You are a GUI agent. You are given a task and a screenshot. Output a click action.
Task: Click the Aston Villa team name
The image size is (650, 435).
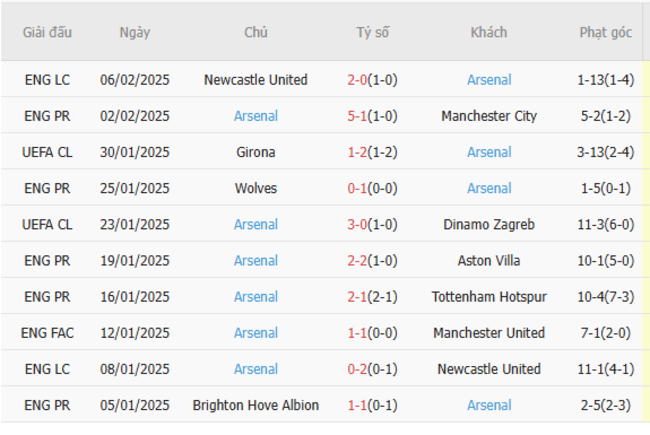coord(489,260)
